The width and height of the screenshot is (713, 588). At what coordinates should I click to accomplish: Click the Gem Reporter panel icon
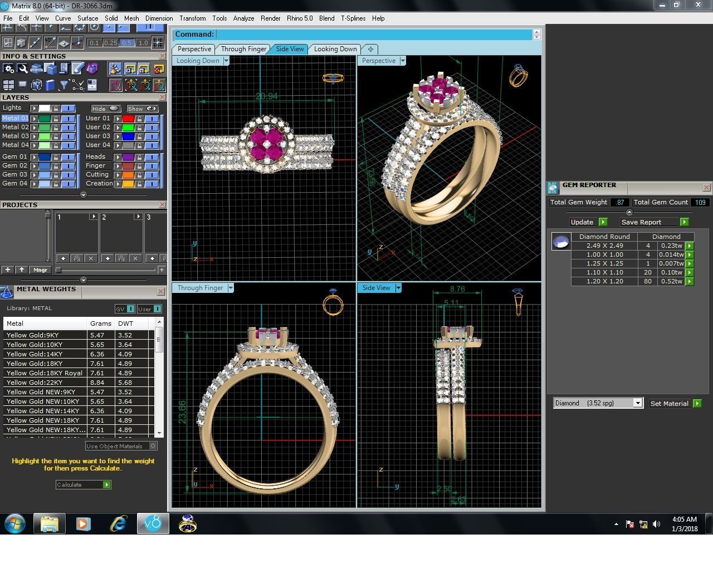pos(553,188)
